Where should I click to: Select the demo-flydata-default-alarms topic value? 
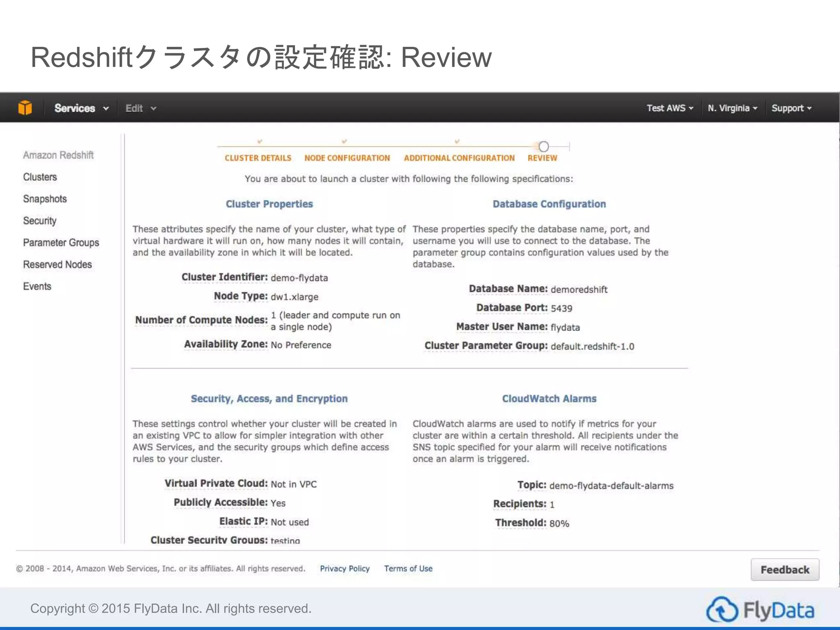(612, 486)
